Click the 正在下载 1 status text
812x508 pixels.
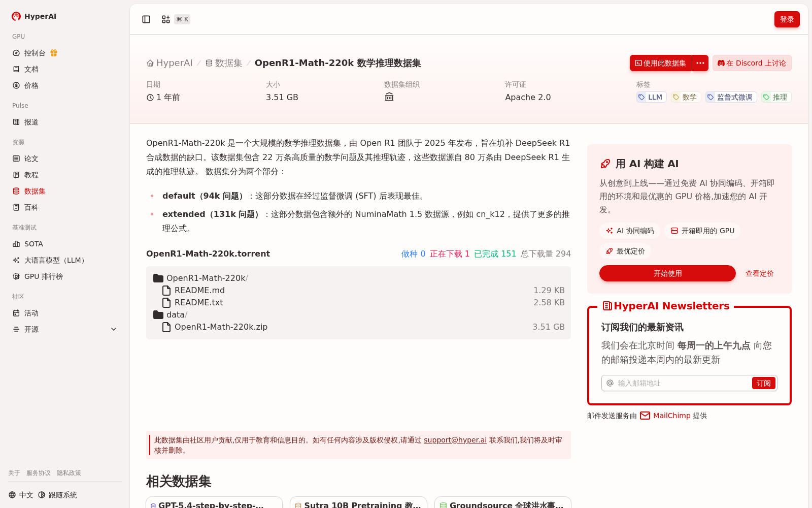point(450,253)
